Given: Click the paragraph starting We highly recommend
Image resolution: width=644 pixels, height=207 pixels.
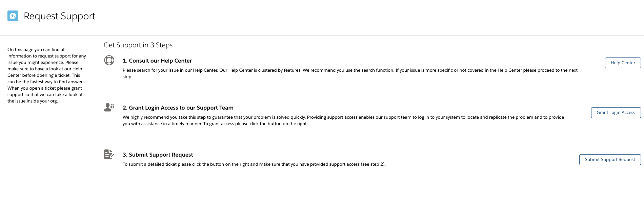Looking at the screenshot, I should coord(343,120).
